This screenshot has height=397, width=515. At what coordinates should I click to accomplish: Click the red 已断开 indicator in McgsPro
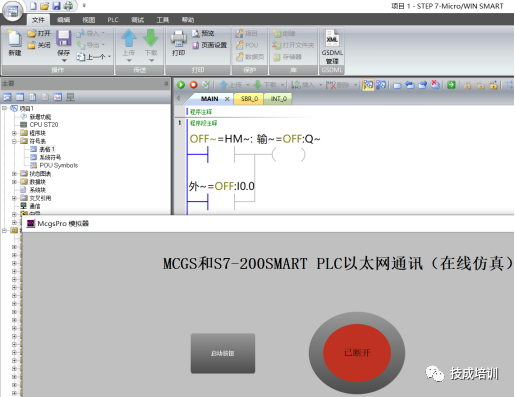coord(357,353)
